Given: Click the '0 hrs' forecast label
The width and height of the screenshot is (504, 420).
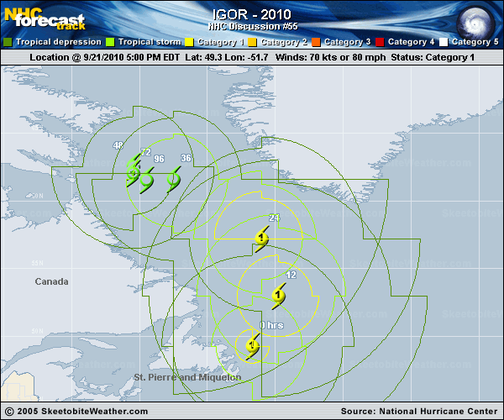Looking at the screenshot, I should [x=271, y=325].
